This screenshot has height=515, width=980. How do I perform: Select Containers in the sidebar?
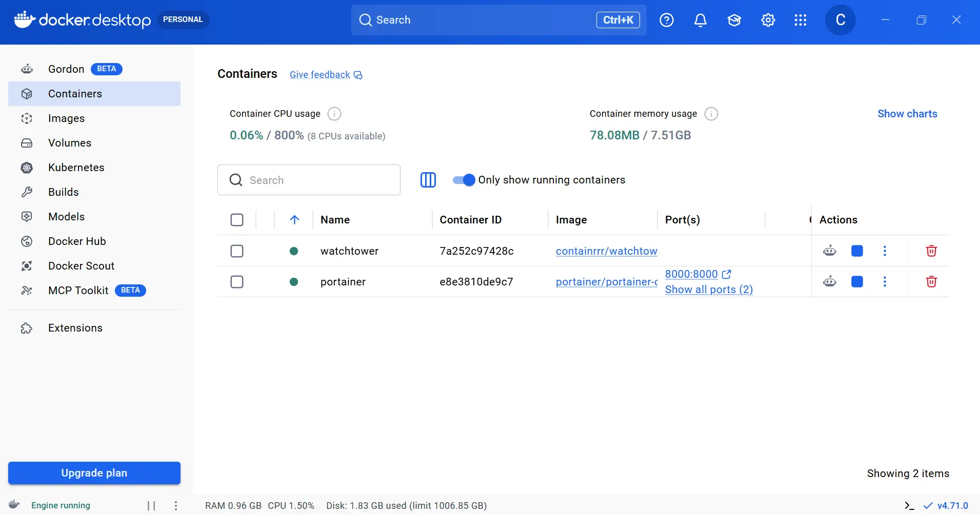[94, 94]
